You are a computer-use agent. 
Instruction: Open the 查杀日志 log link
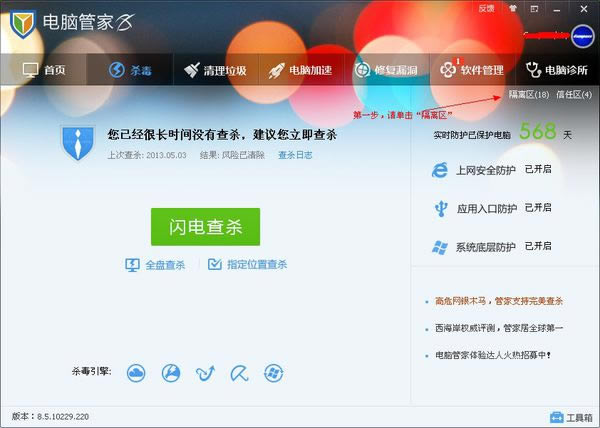pyautogui.click(x=295, y=155)
